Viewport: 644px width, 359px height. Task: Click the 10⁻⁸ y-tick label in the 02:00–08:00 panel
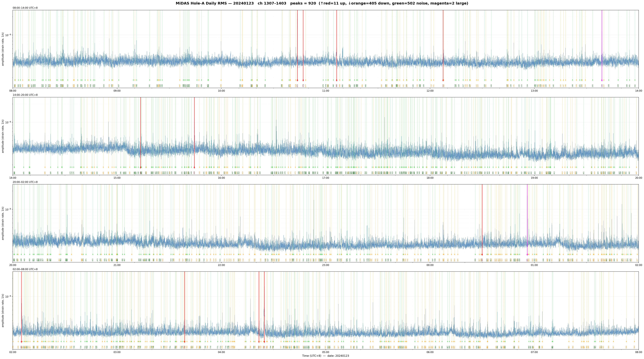click(x=8, y=296)
